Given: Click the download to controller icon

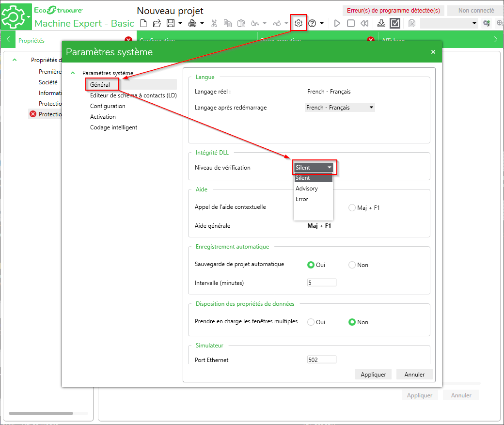Looking at the screenshot, I should click(x=381, y=23).
